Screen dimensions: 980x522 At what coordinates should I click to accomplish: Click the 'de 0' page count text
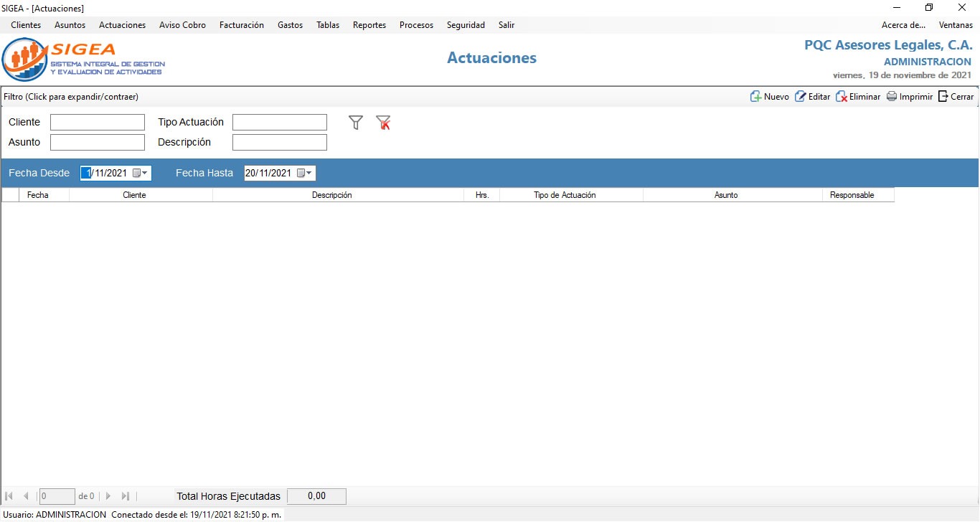coord(86,496)
